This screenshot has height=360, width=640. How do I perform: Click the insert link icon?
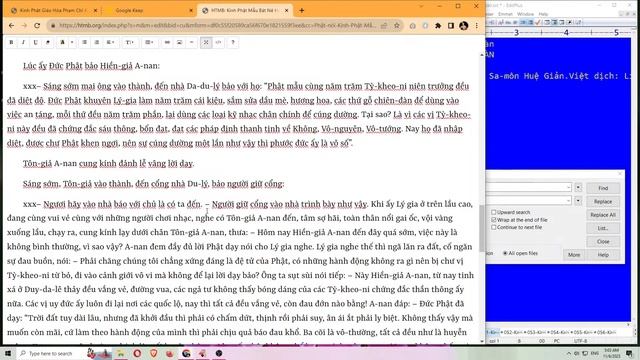[x=167, y=42]
